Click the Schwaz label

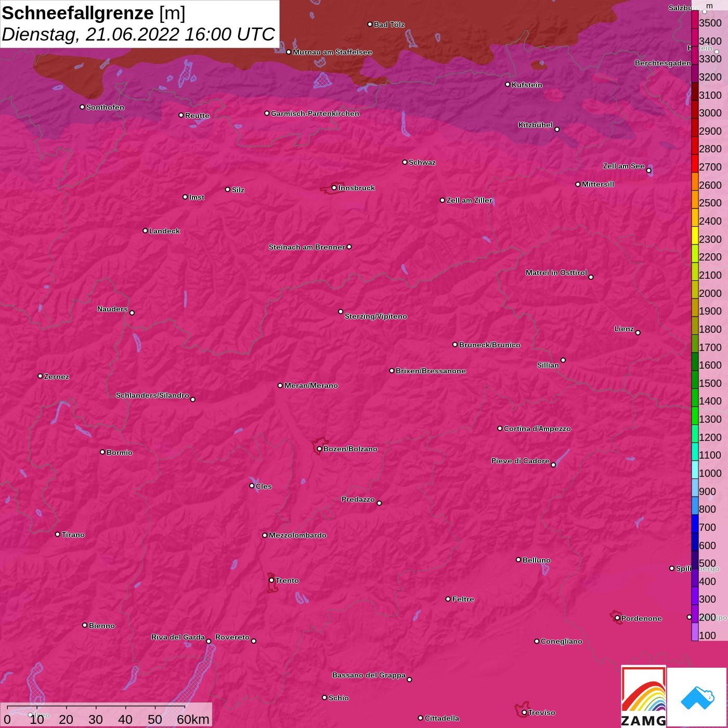tap(422, 162)
